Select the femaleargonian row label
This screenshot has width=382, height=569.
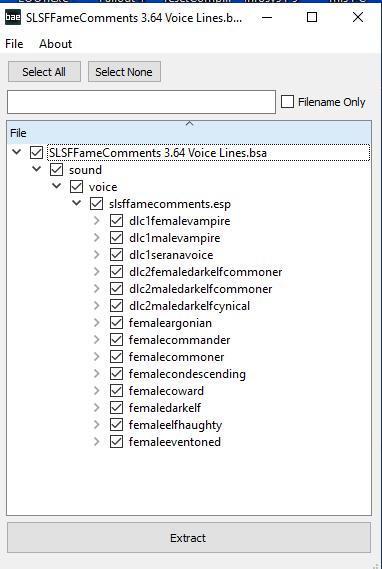click(x=170, y=323)
